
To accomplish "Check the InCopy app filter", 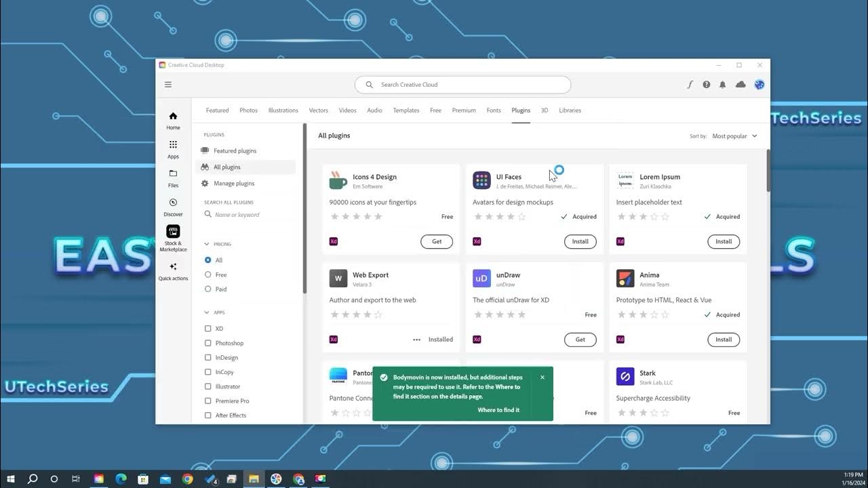I will (x=208, y=372).
